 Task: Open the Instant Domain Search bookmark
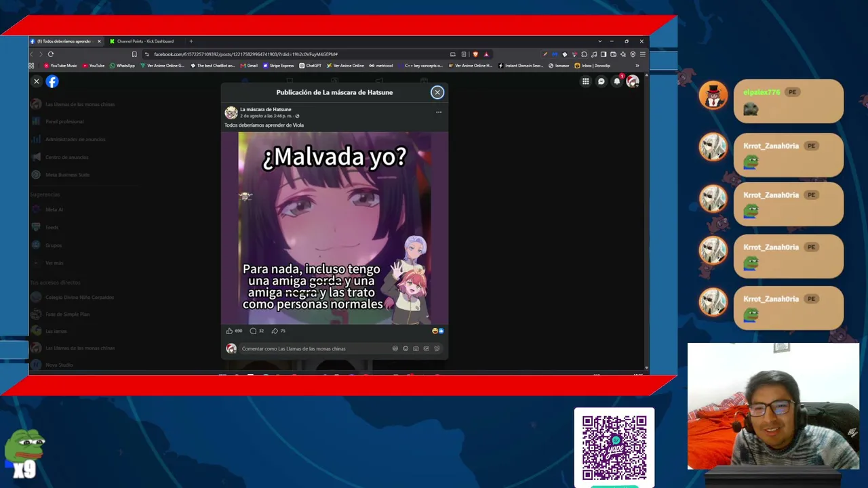(x=521, y=66)
